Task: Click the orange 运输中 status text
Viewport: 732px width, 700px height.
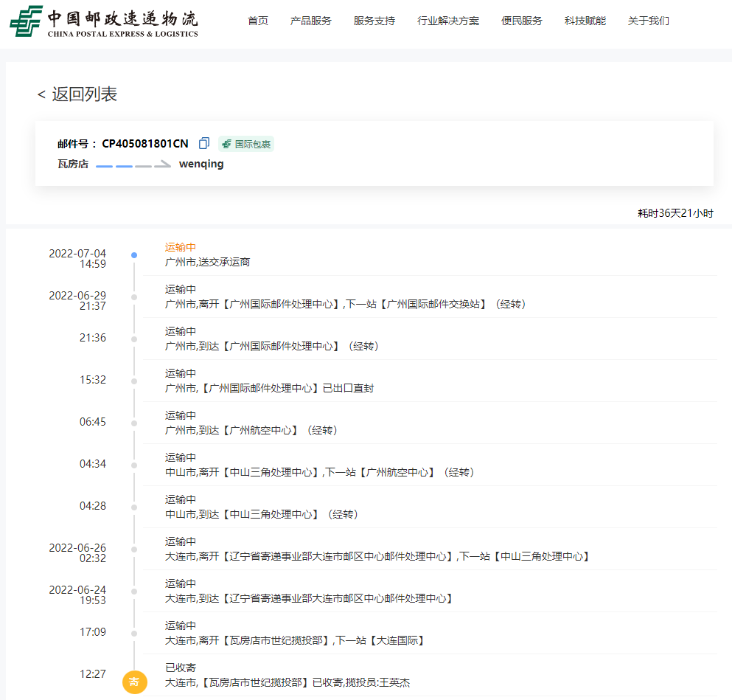Action: coord(180,247)
